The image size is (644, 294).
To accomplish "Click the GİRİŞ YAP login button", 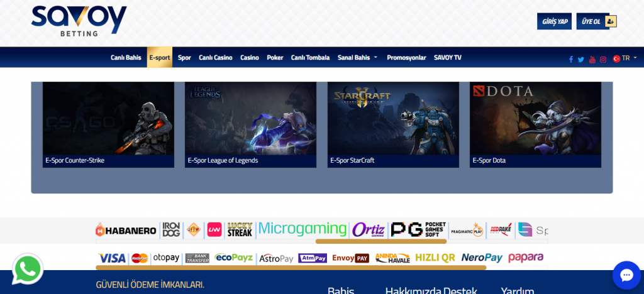I will click(x=554, y=21).
